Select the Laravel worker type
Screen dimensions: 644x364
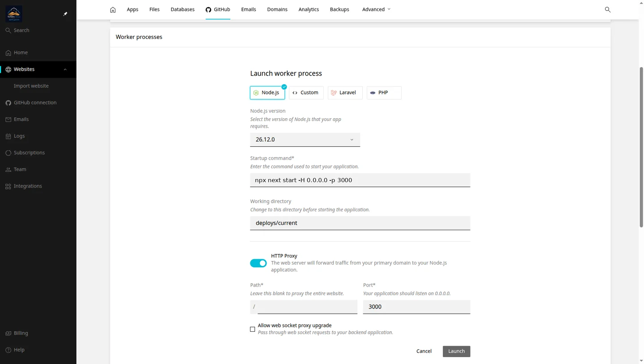(x=345, y=93)
